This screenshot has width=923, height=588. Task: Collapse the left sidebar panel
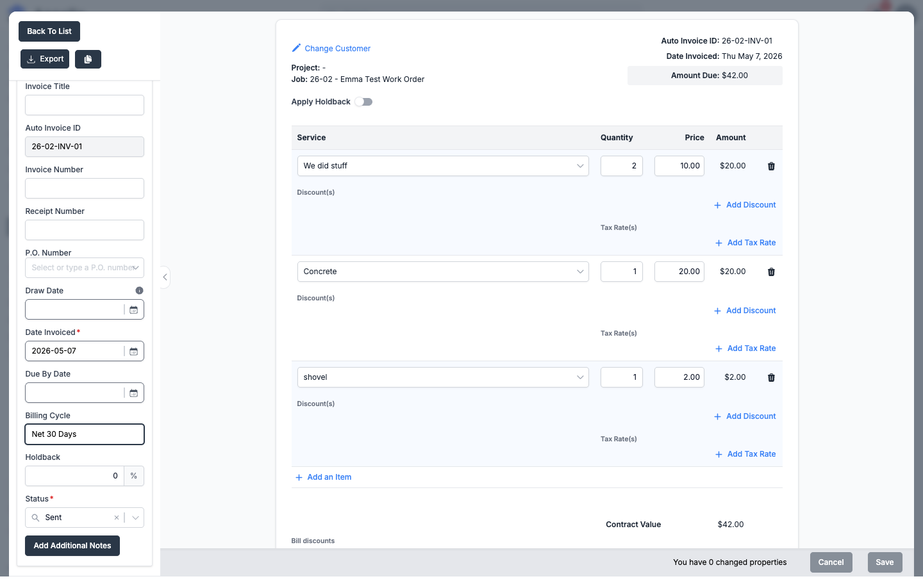(165, 277)
